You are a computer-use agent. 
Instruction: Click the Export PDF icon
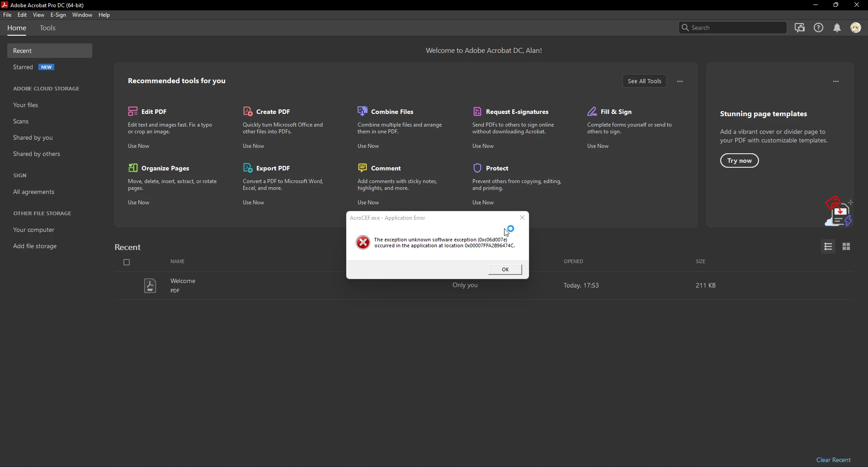pyautogui.click(x=248, y=168)
